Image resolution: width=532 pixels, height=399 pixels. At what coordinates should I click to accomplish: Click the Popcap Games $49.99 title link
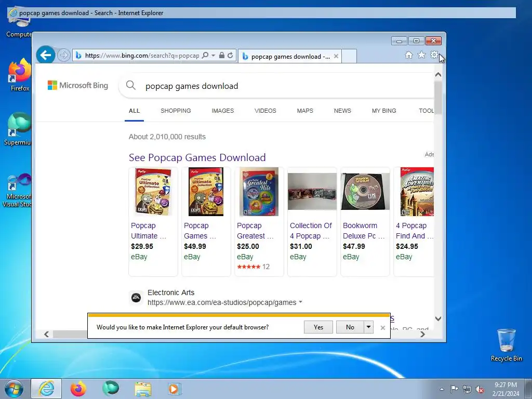tap(200, 231)
